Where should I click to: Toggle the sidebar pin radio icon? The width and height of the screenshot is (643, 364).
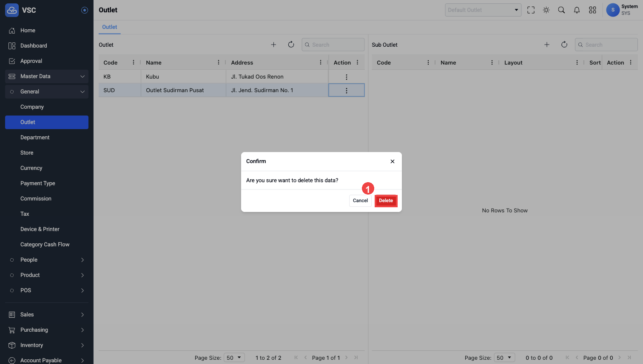pos(85,10)
